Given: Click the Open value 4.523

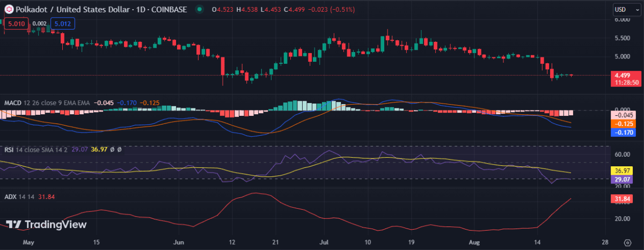Looking at the screenshot, I should pyautogui.click(x=225, y=9).
